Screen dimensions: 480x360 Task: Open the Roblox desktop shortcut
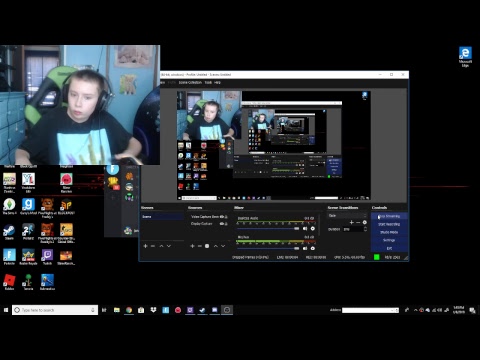click(x=9, y=282)
